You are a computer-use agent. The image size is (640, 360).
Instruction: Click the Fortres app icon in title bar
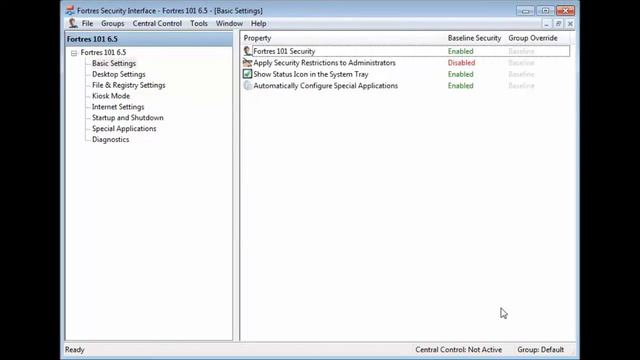(x=70, y=11)
